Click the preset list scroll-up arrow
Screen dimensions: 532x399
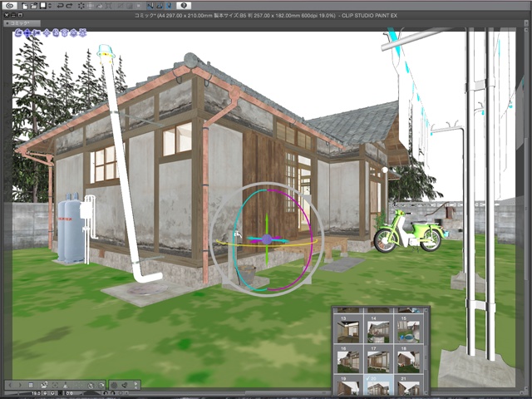tap(426, 310)
